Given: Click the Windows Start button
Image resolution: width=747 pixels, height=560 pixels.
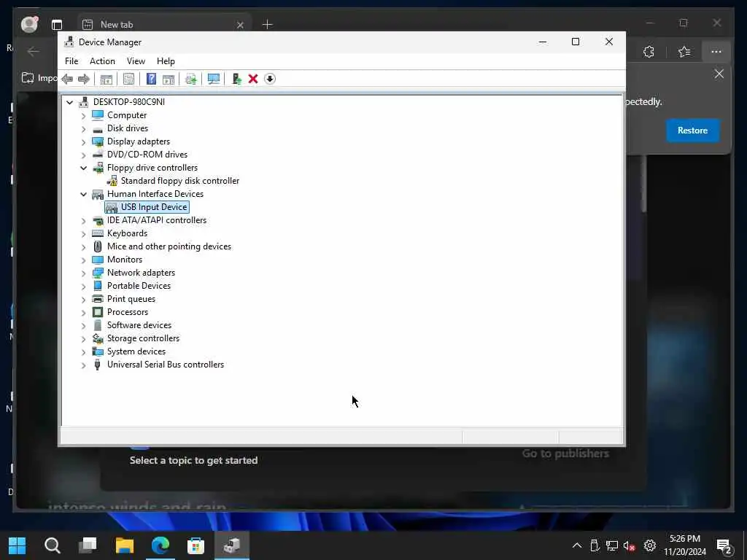Looking at the screenshot, I should [x=18, y=545].
